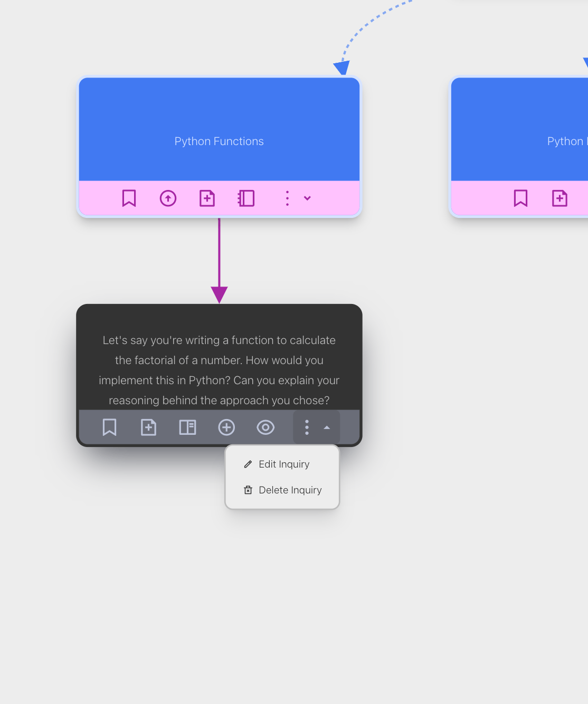
Task: Click the upload arrow icon on Python Functions
Action: 168,198
